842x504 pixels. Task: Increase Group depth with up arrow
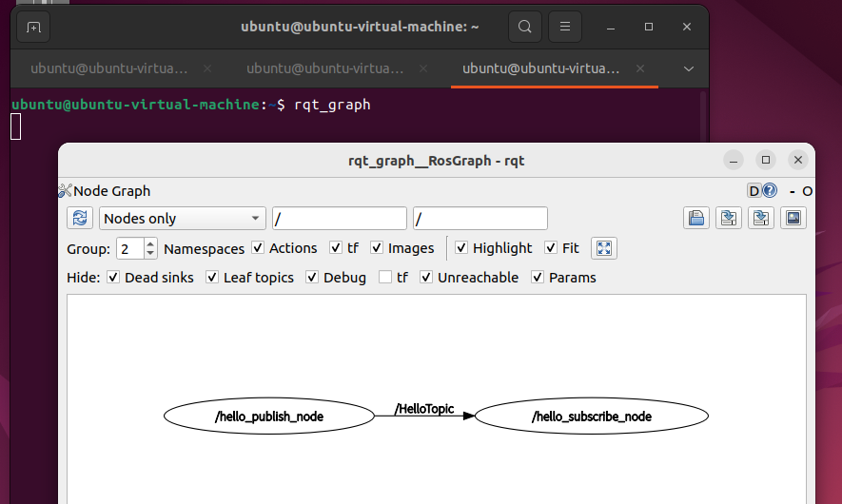pyautogui.click(x=151, y=243)
